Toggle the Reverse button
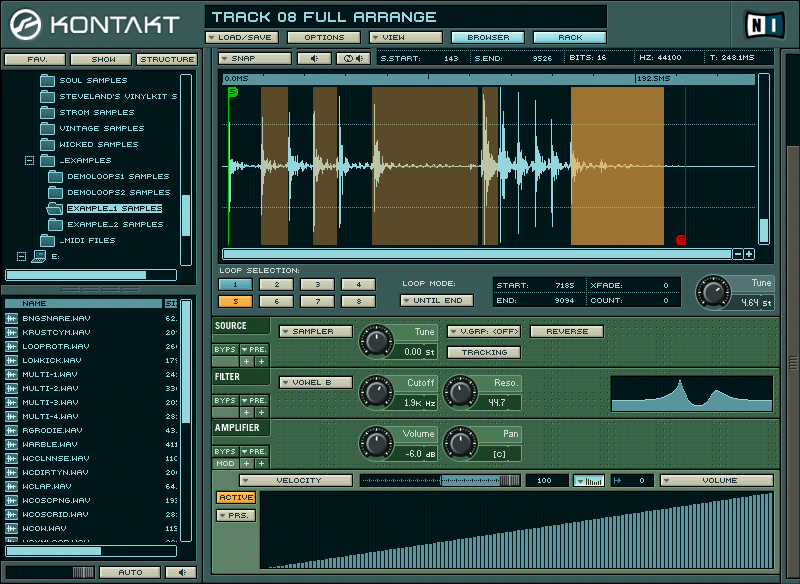The image size is (800, 584). click(x=567, y=332)
